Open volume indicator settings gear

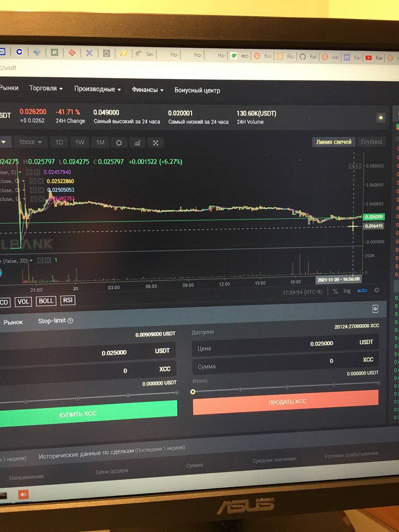(x=40, y=260)
